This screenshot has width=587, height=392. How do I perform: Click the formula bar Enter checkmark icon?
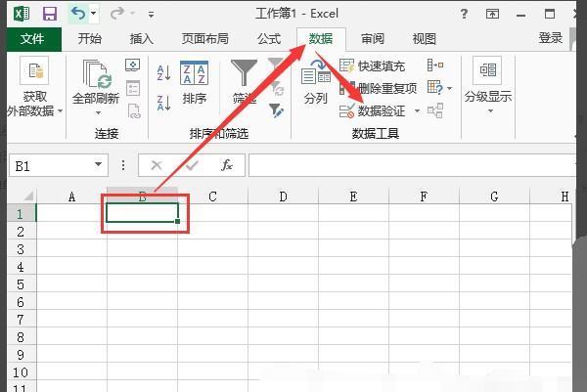click(x=192, y=165)
